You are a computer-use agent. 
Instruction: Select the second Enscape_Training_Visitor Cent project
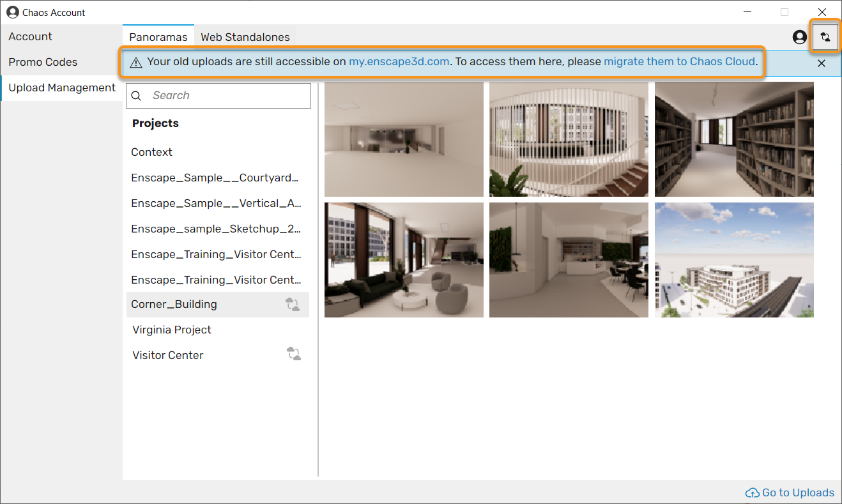click(218, 280)
